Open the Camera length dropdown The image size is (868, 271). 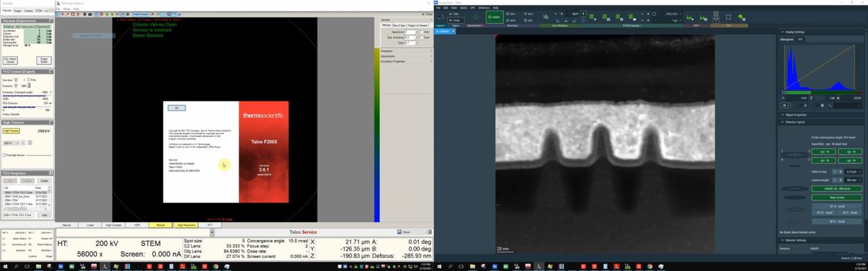point(852,180)
